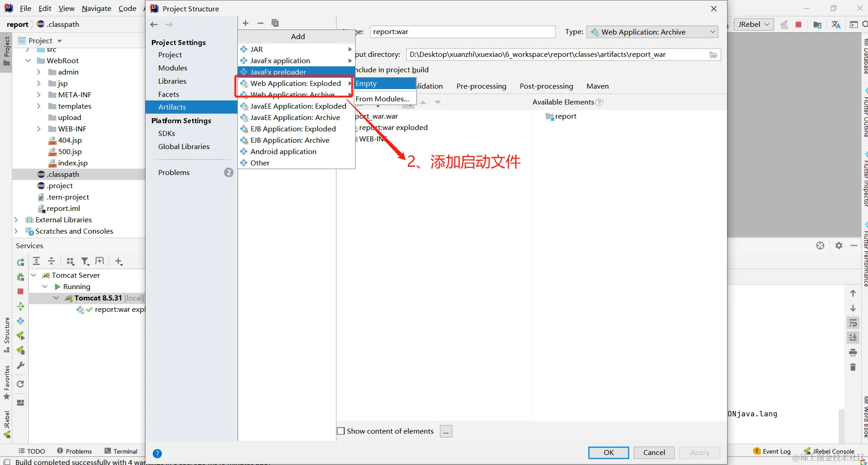Click the ellipsis button next to Show content
The height and width of the screenshot is (465, 868).
pos(446,431)
